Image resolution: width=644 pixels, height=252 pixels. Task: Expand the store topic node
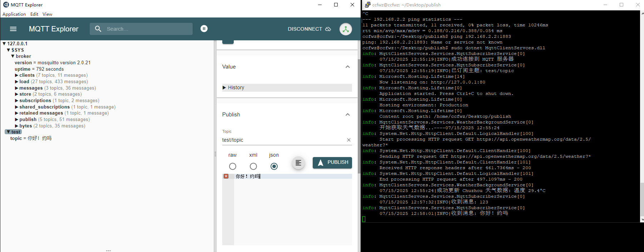(16, 94)
